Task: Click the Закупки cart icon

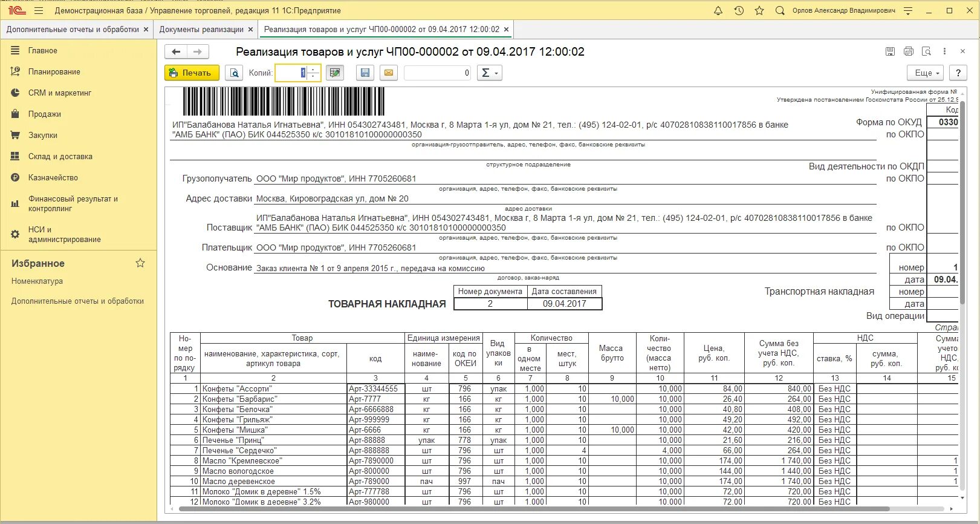Action: point(15,135)
